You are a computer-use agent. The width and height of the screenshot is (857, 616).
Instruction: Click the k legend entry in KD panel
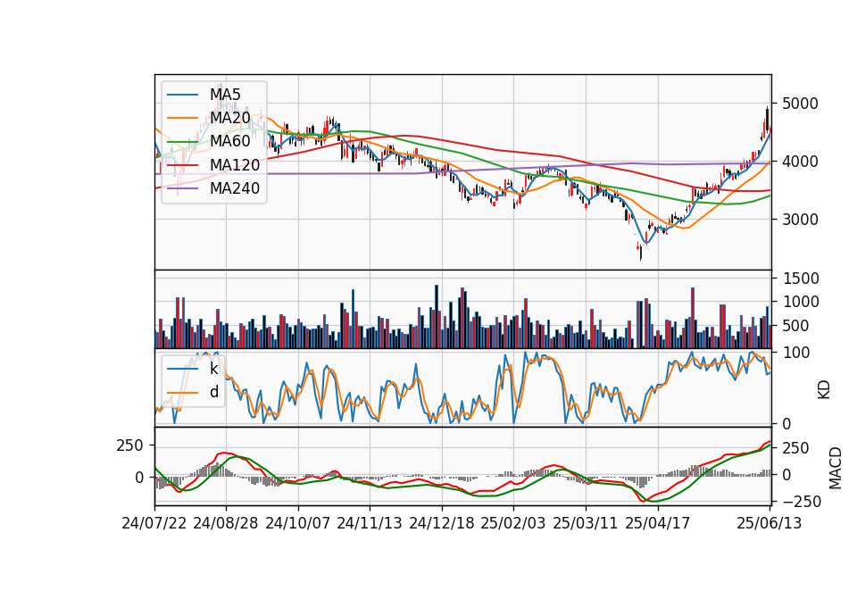[213, 369]
